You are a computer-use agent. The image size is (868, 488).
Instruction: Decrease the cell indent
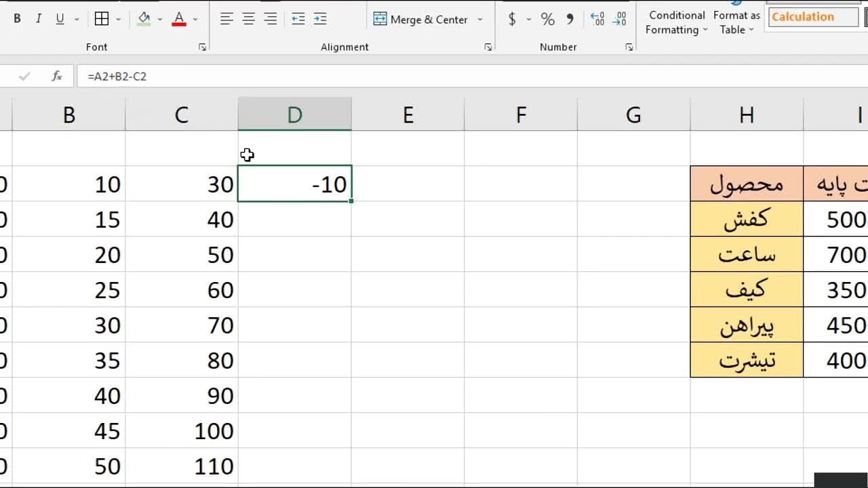click(x=298, y=19)
